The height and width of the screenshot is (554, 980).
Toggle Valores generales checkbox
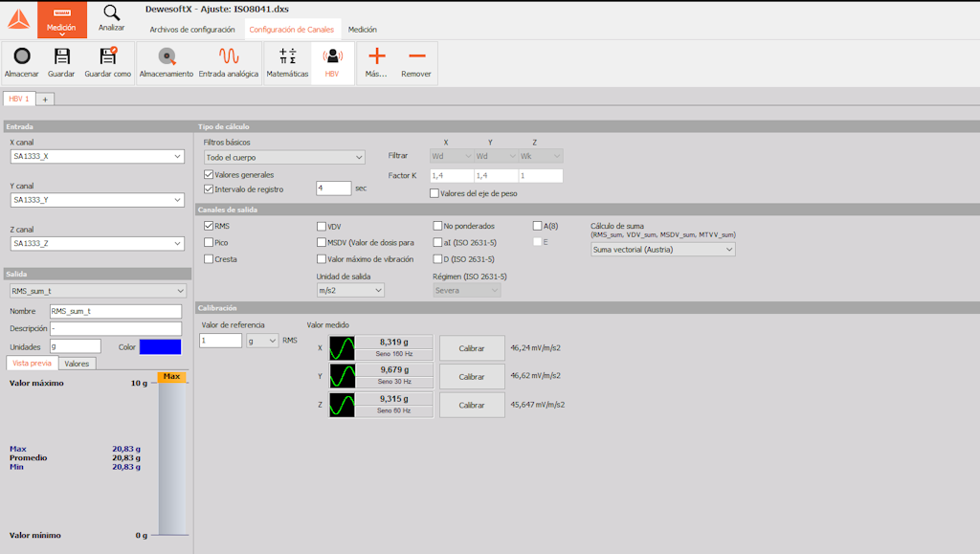point(209,174)
